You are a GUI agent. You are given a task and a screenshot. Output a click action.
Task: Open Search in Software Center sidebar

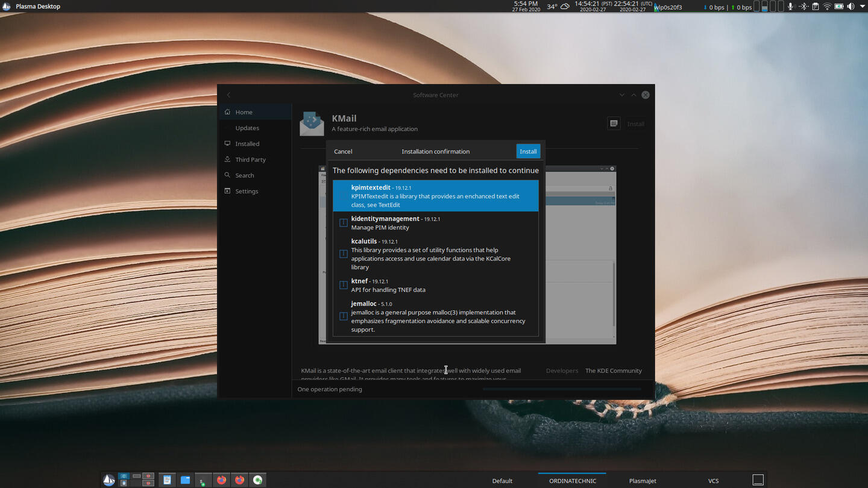[255, 175]
